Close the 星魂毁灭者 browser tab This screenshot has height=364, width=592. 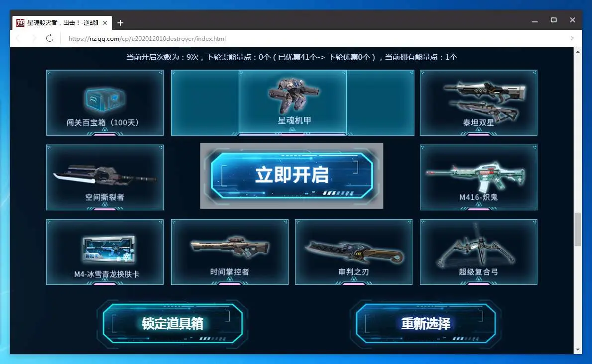(105, 23)
